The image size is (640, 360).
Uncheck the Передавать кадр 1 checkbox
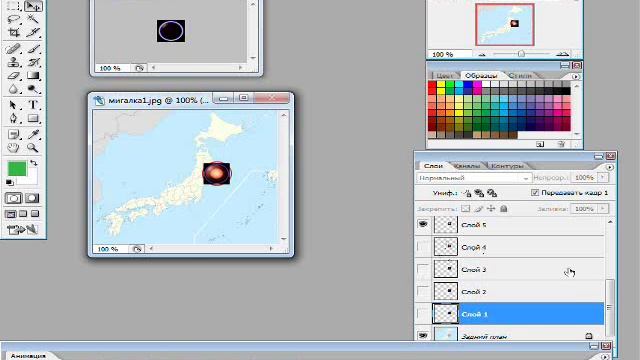[535, 193]
